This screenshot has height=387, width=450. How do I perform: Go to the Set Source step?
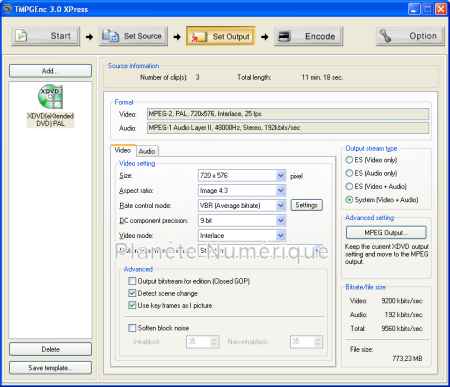pos(133,36)
